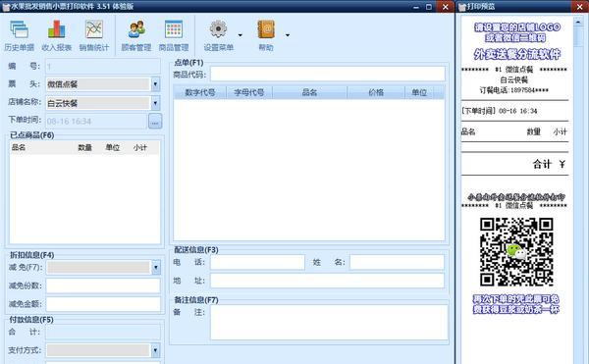Click the 地址 input field

coord(327,281)
